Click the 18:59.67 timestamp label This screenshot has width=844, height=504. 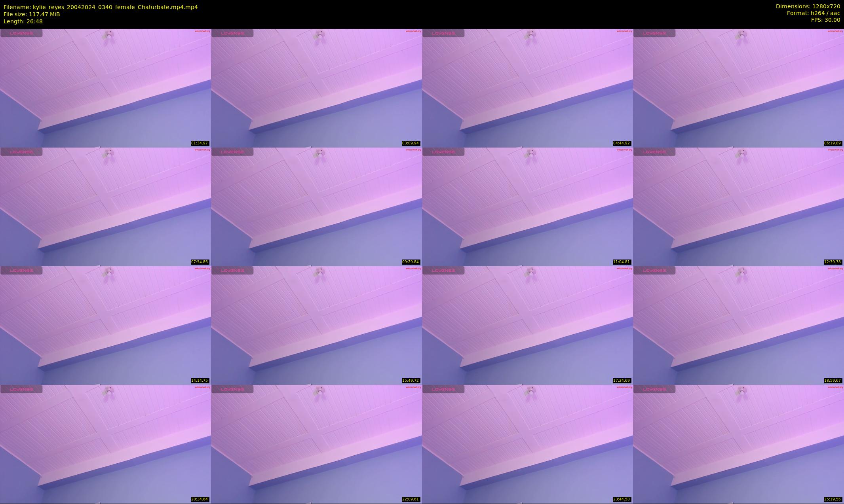(833, 381)
